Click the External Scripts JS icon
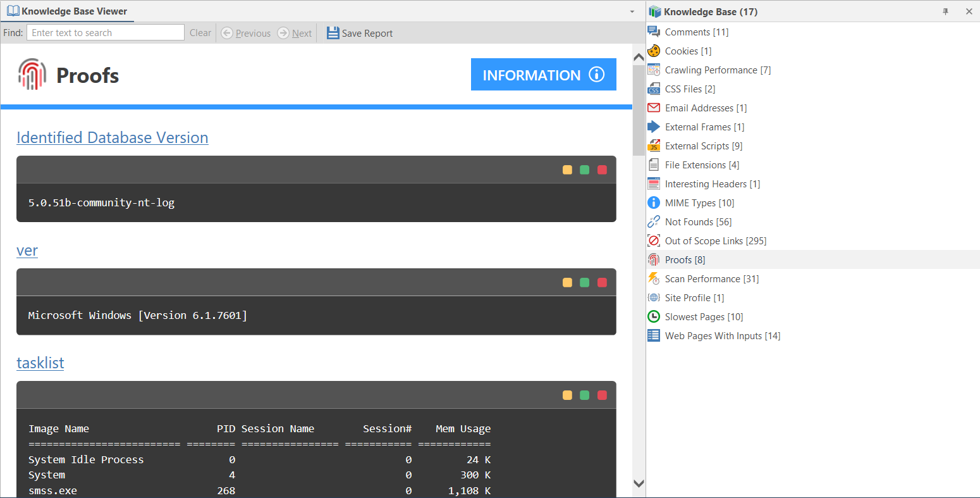Image resolution: width=980 pixels, height=498 pixels. tap(653, 146)
